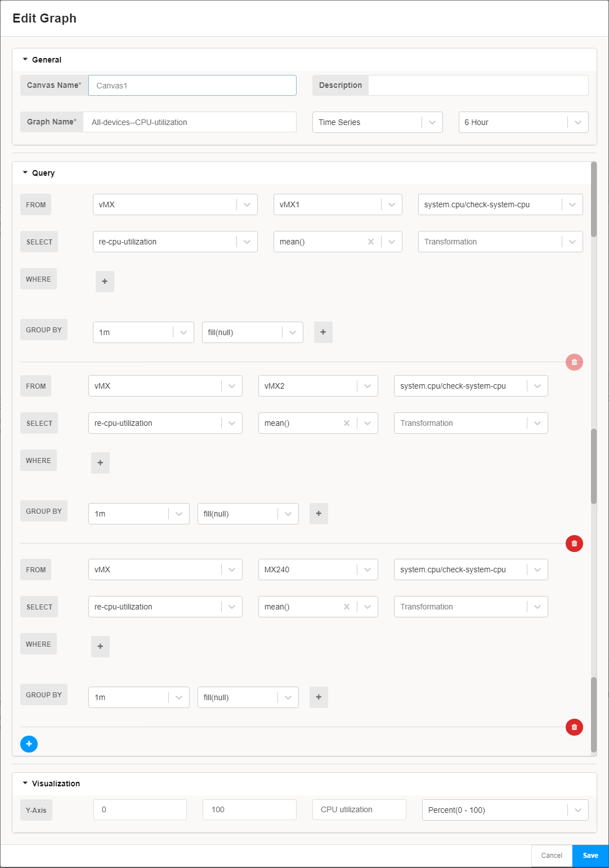Open the Time Series graph type dropdown
Screen dimensions: 609x868
point(378,122)
